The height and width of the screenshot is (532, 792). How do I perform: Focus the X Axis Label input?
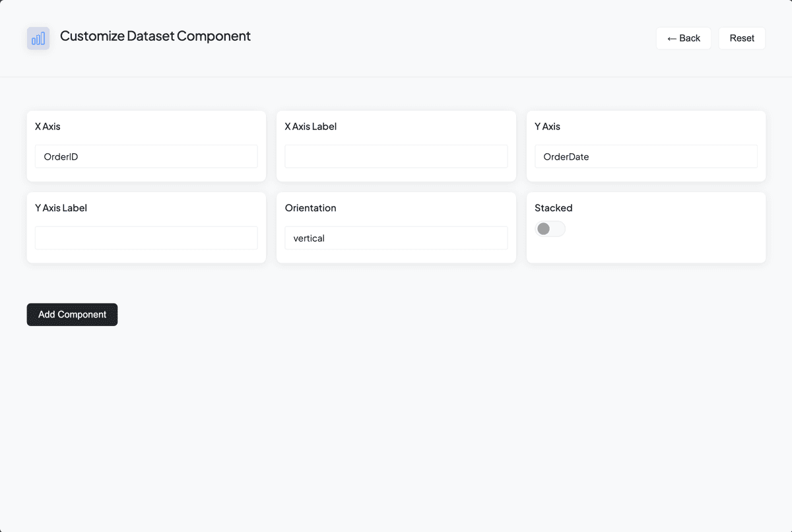(396, 156)
